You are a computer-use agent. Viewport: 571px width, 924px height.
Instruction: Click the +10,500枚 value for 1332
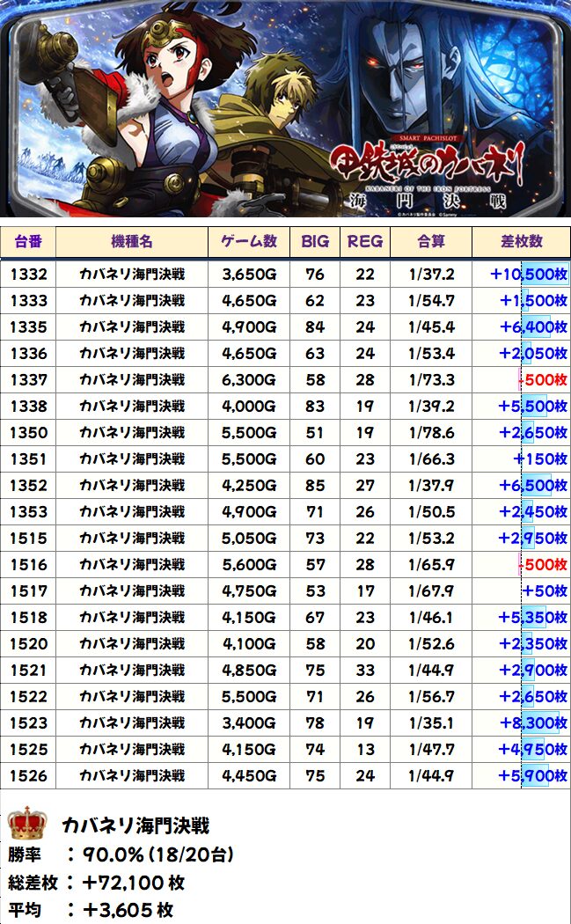[529, 274]
